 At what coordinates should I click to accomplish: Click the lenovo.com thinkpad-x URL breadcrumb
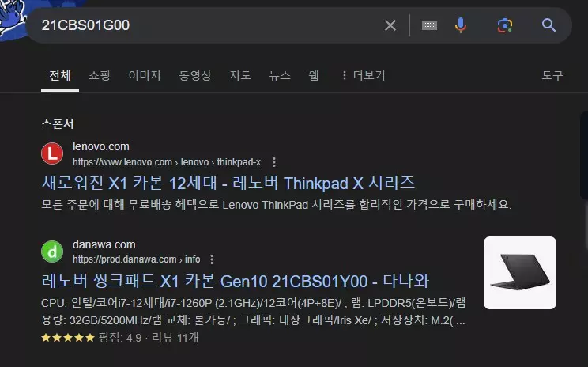[167, 162]
